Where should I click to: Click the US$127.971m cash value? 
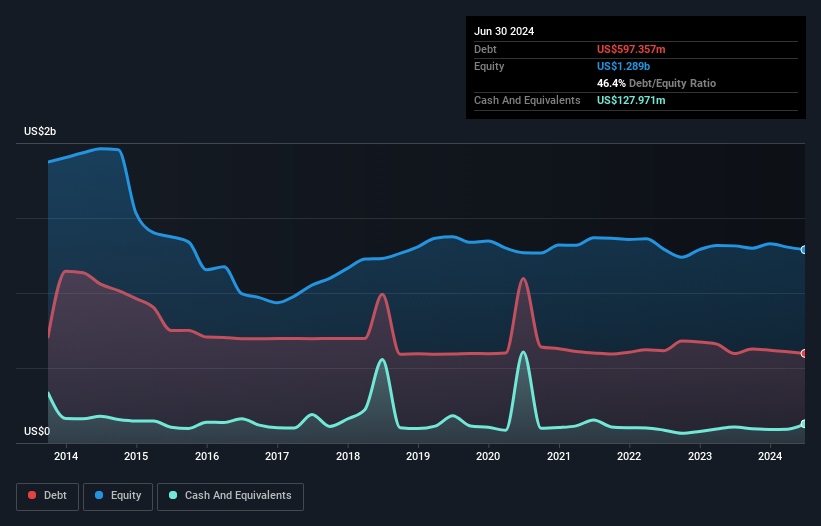tap(631, 100)
